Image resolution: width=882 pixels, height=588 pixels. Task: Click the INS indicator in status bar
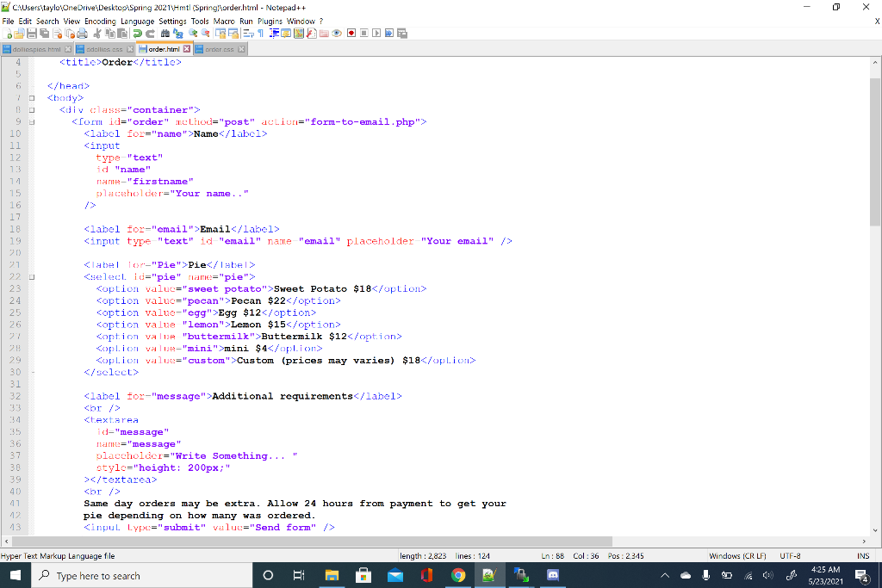coord(863,556)
